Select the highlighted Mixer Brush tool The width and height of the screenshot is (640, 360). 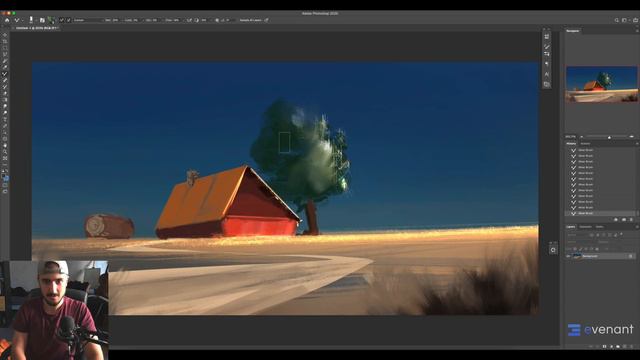click(5, 74)
